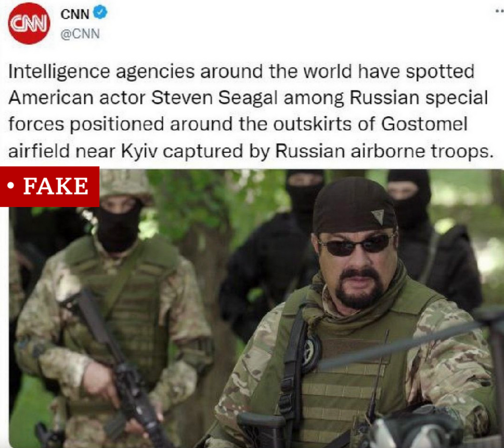Click the name "Steven Seagal" in tweet
Viewport: 504px width, 448px height.
pyautogui.click(x=214, y=98)
